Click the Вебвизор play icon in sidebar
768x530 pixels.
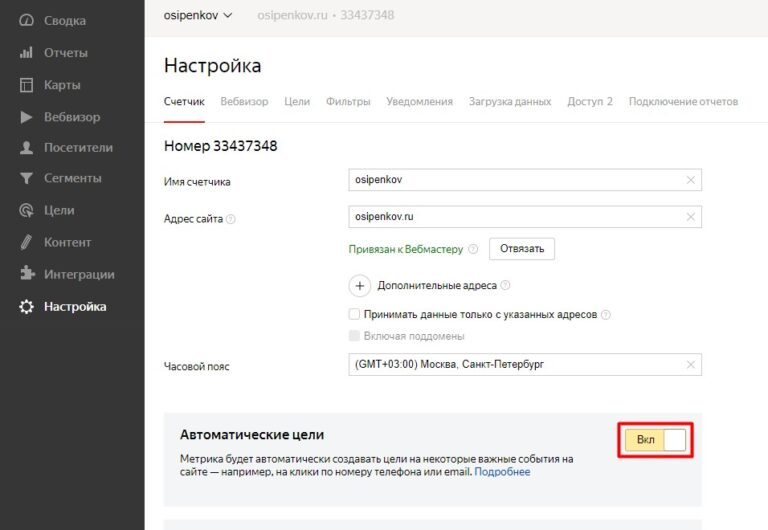click(26, 117)
